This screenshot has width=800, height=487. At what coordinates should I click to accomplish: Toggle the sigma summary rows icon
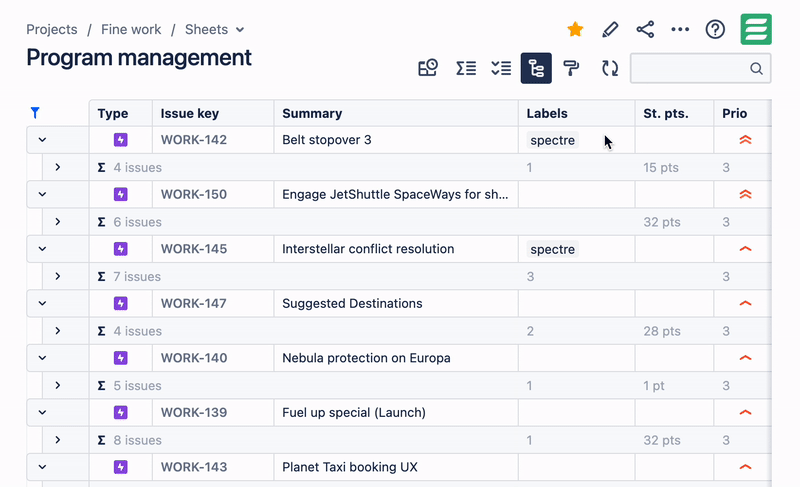(x=466, y=68)
